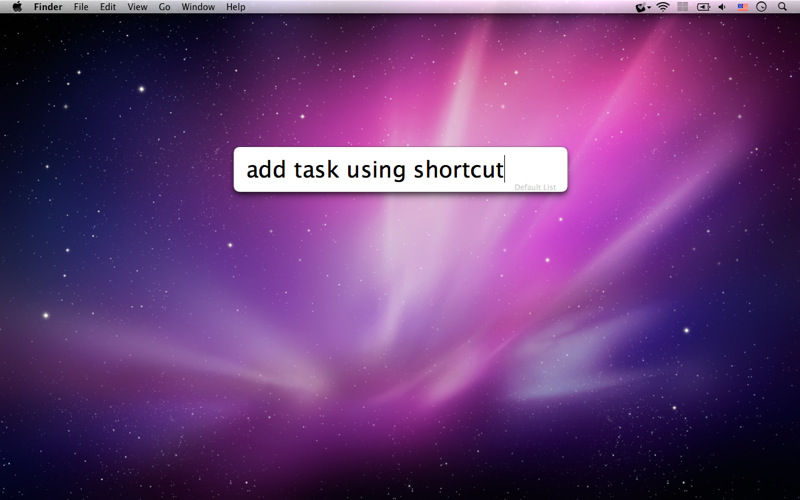Open the task app checkmark menu bar icon

tap(642, 7)
